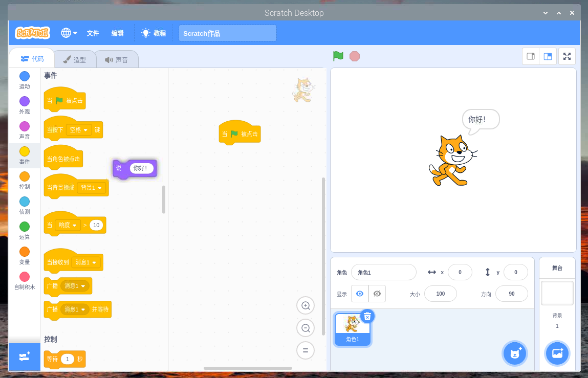Click the y position field
588x378 pixels.
[516, 272]
